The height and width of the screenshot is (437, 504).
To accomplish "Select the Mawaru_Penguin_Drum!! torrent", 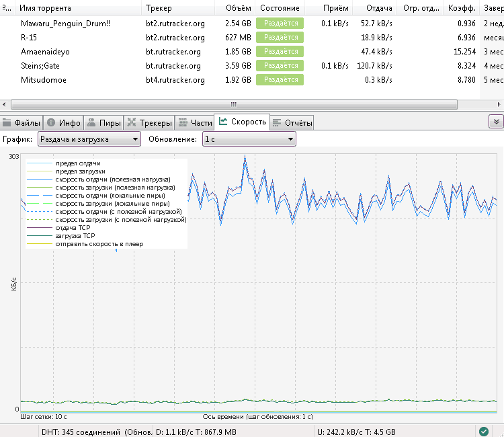I will pyautogui.click(x=65, y=23).
